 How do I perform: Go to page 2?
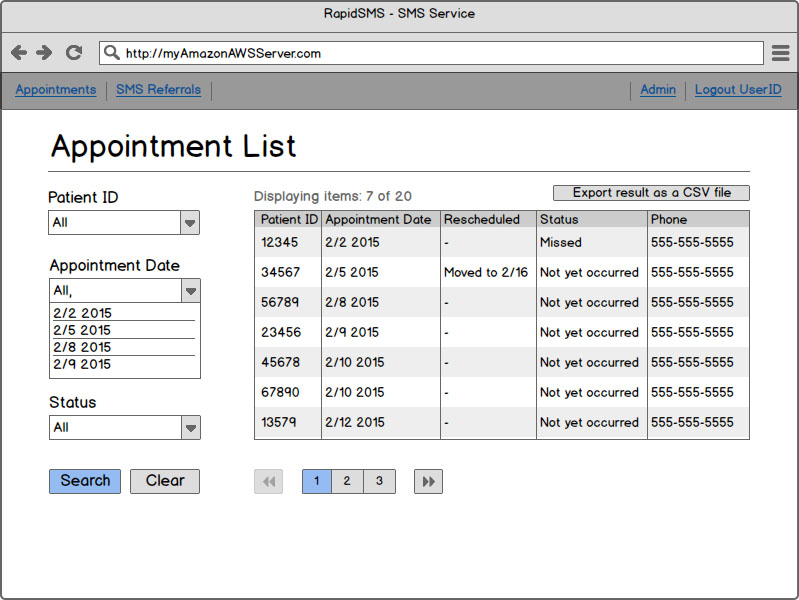(x=347, y=482)
